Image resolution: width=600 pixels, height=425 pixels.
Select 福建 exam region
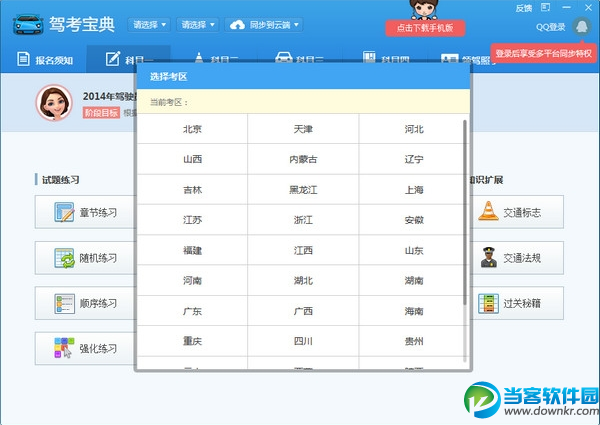192,250
